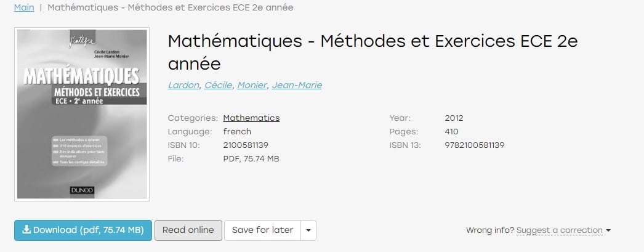Go to the Main breadcrumb link

[x=24, y=7]
